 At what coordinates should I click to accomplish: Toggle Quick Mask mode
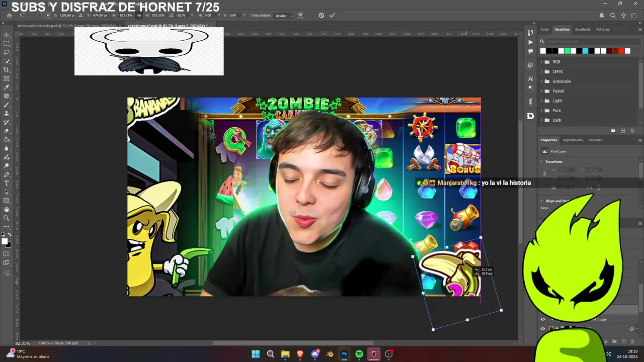click(7, 254)
